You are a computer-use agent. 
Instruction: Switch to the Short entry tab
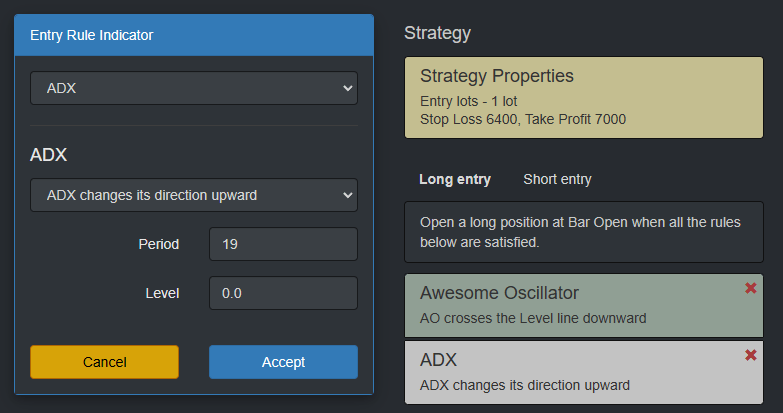click(557, 179)
